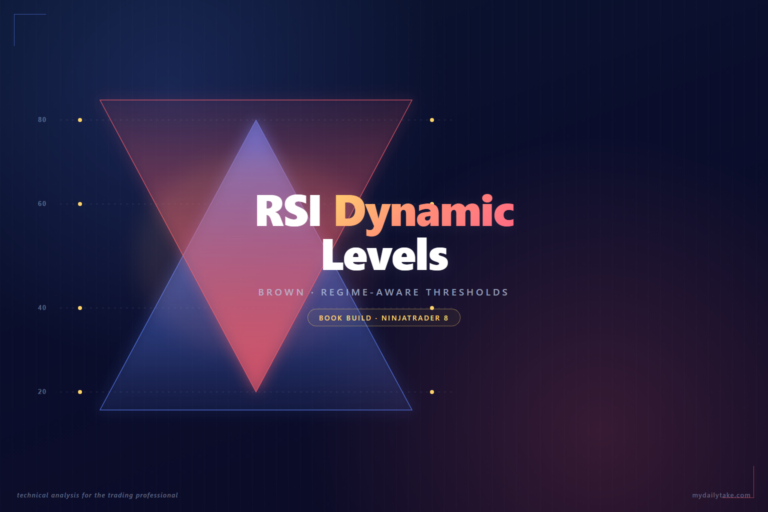Click the white "RSI" title word
The height and width of the screenshot is (512, 768).
(288, 212)
